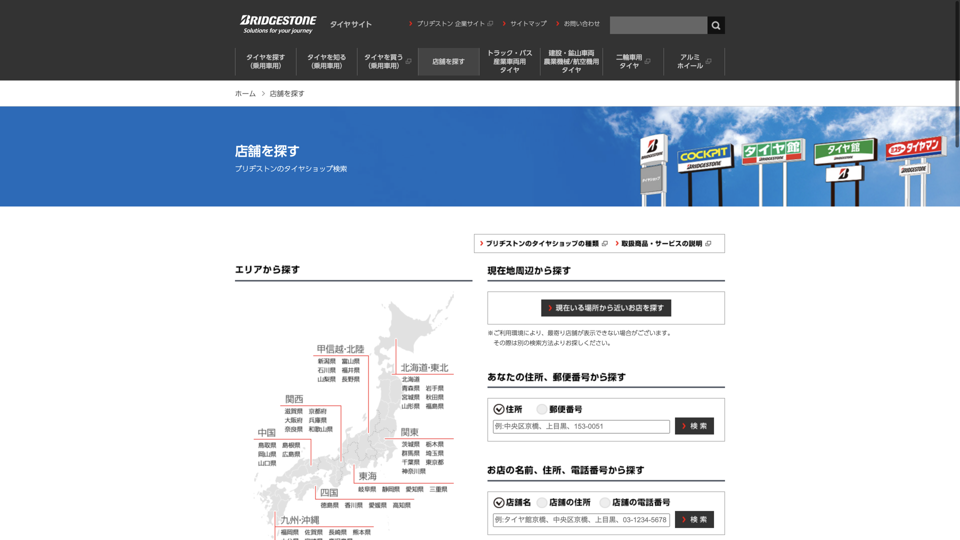Select 福岡県 in 九州・沖縄 list
960x540 pixels.
pyautogui.click(x=290, y=533)
